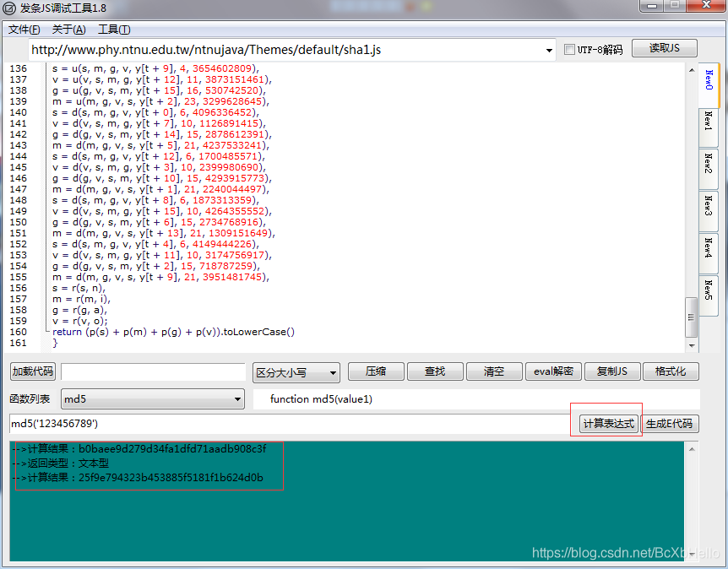Viewport: 728px width, 569px height.
Task: Close the 发条JS调试工具 window
Action: coord(706,6)
